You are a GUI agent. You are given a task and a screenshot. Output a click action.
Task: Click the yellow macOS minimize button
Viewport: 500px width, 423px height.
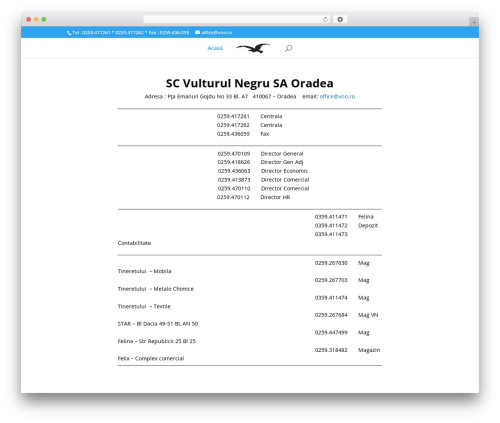36,20
